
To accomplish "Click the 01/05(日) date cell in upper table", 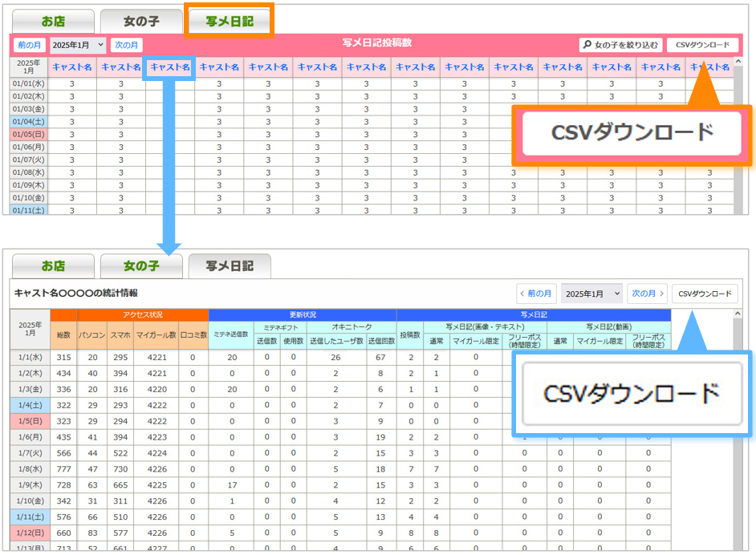I will (x=29, y=134).
